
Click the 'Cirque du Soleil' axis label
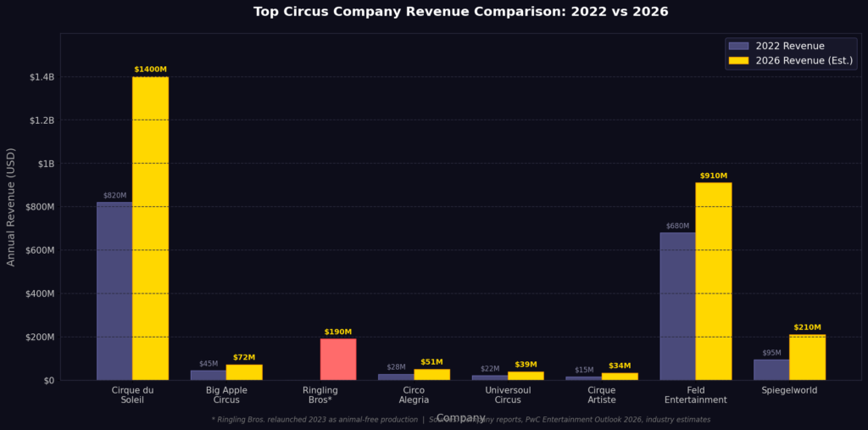132,395
